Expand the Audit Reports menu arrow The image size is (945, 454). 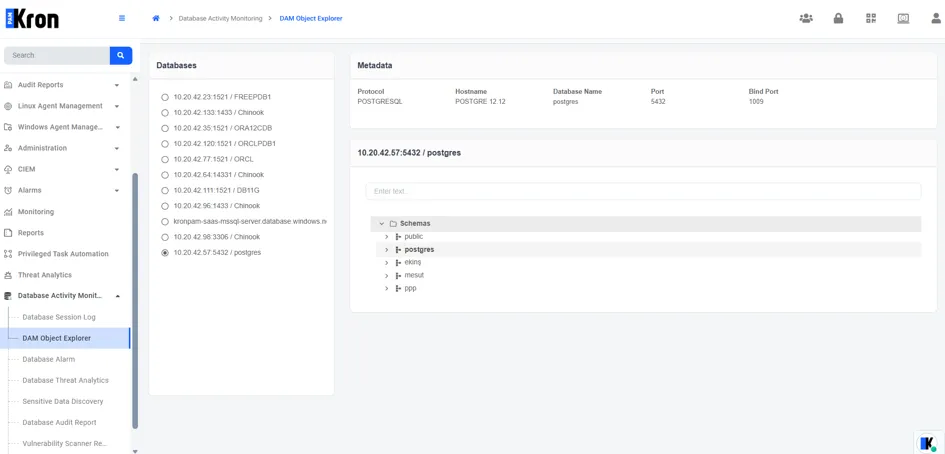(x=117, y=85)
